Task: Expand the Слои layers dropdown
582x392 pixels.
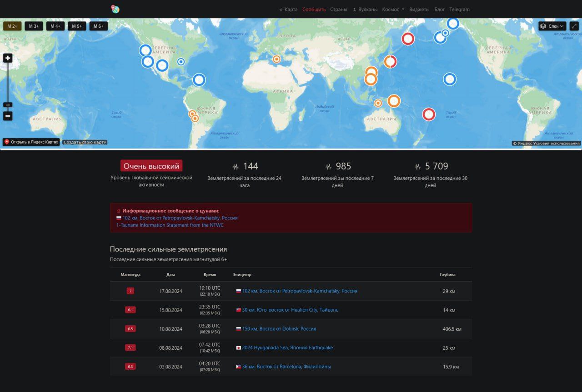Action: pos(552,26)
